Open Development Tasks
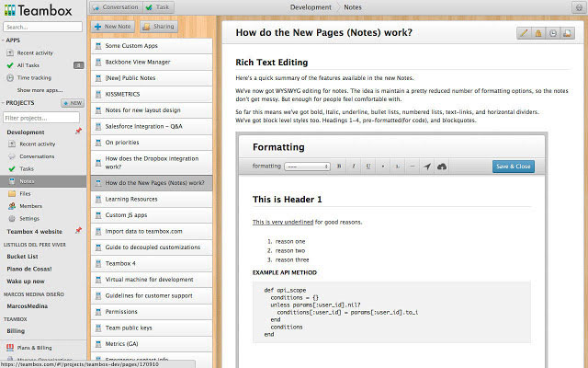This screenshot has width=588, height=368. click(27, 168)
